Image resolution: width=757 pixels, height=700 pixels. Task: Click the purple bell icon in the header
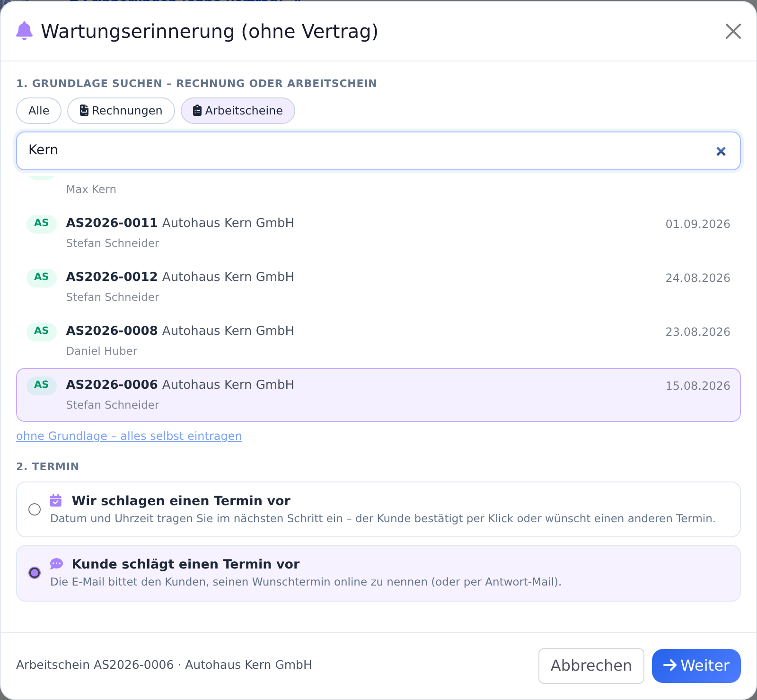(x=24, y=31)
